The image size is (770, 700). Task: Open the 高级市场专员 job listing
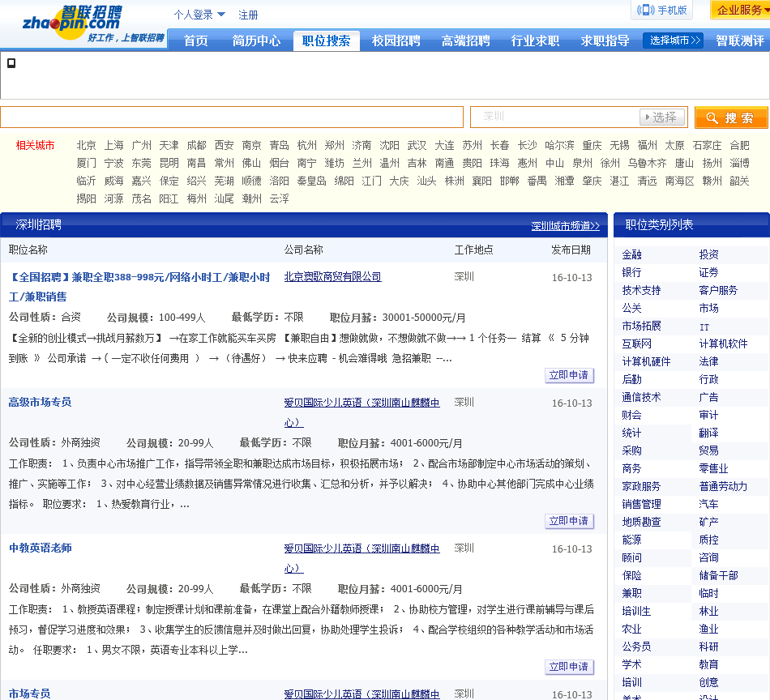tap(40, 402)
